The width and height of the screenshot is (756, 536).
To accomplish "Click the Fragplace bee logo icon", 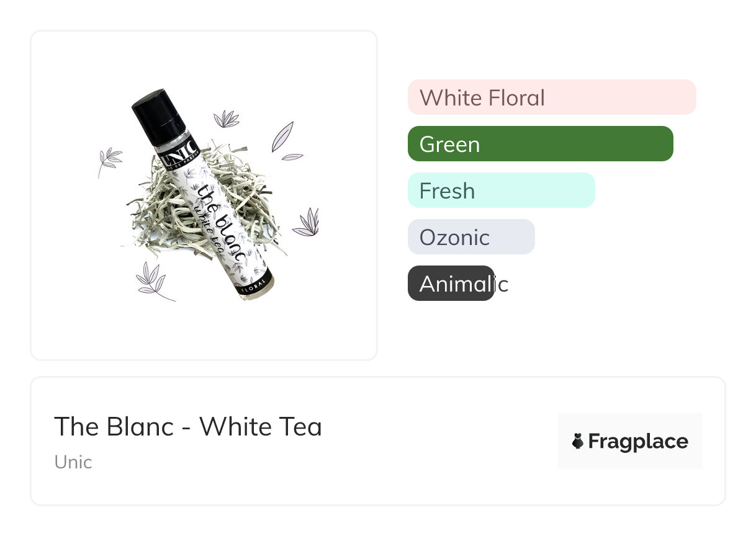I will (578, 442).
